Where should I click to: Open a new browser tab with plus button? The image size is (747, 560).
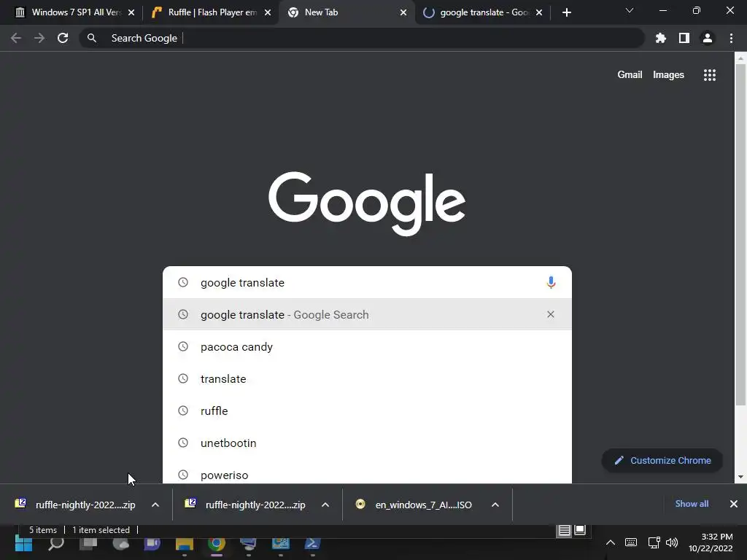point(566,12)
